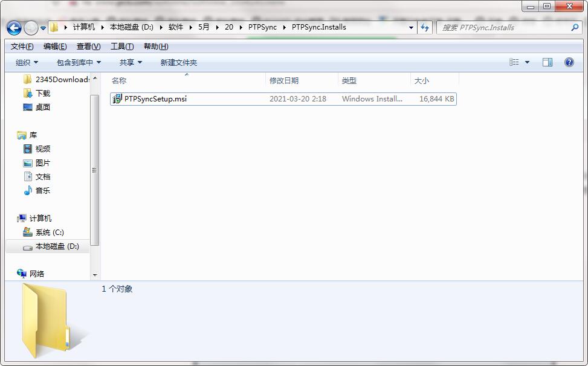The image size is (588, 366).
Task: Open the 编辑(E) menu
Action: pyautogui.click(x=55, y=47)
